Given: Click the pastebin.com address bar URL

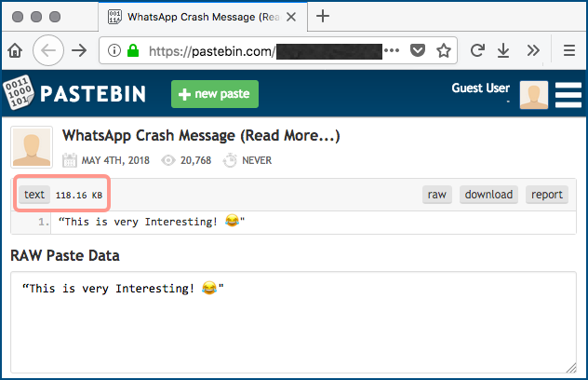Looking at the screenshot, I should point(212,50).
